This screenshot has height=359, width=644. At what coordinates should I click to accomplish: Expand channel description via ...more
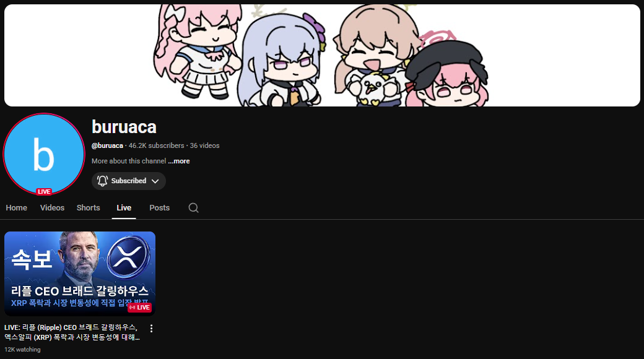(179, 161)
